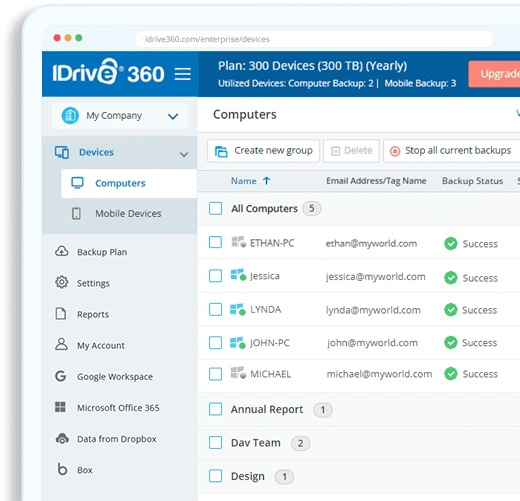Viewport: 520px width, 501px height.
Task: Stop all current backups
Action: 452,151
